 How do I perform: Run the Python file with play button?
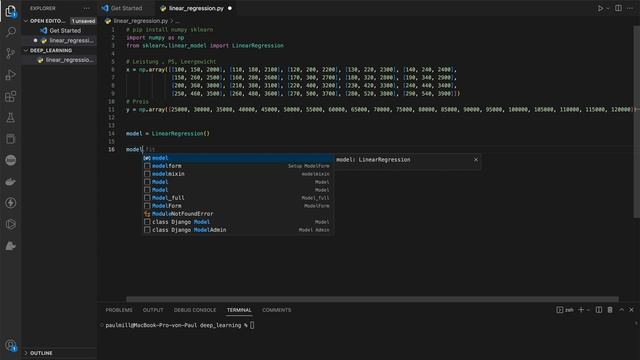[x=600, y=8]
